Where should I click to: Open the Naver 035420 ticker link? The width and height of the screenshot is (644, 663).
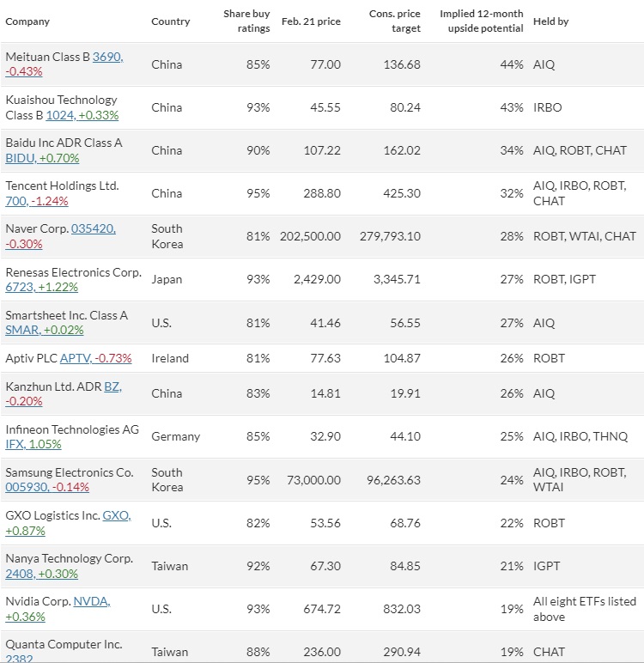click(x=94, y=228)
